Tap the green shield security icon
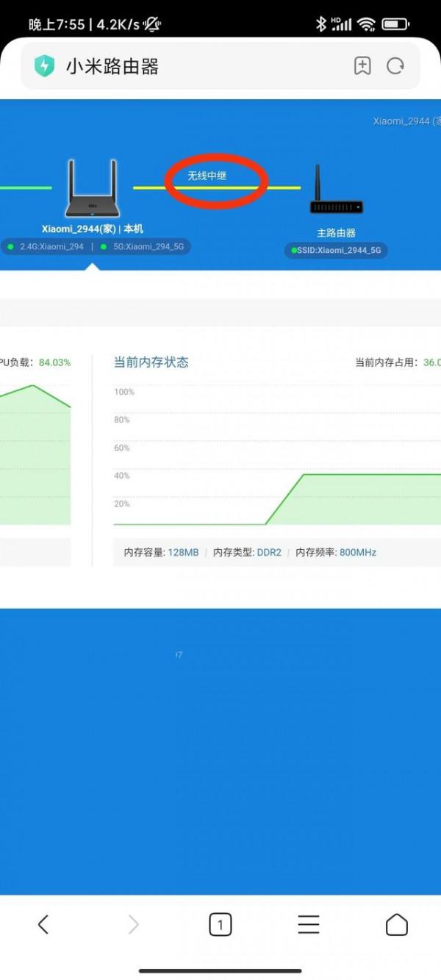This screenshot has height=980, width=441. coord(45,66)
